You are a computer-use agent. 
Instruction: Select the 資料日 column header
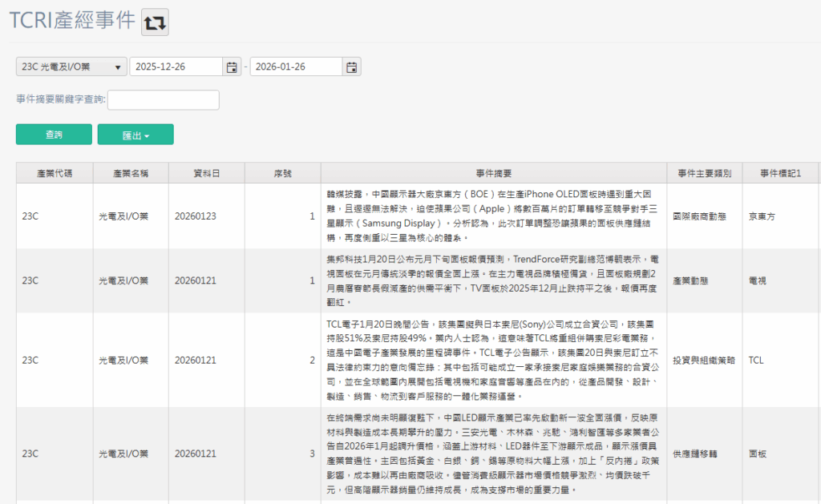[207, 172]
